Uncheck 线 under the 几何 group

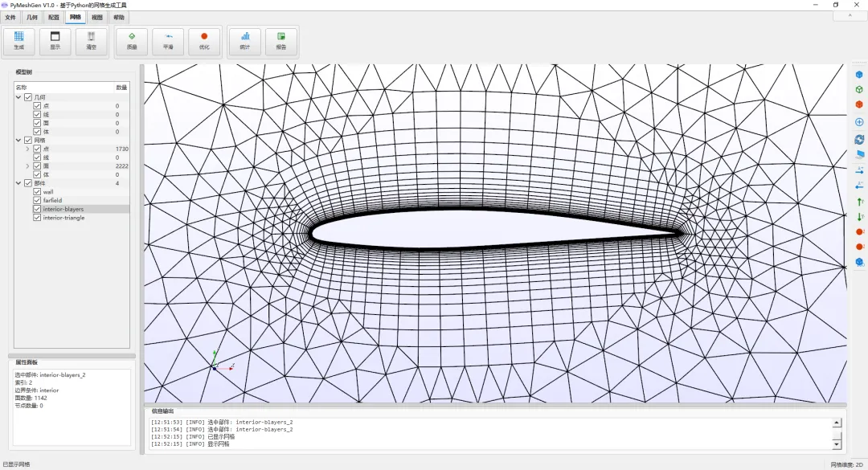point(37,115)
